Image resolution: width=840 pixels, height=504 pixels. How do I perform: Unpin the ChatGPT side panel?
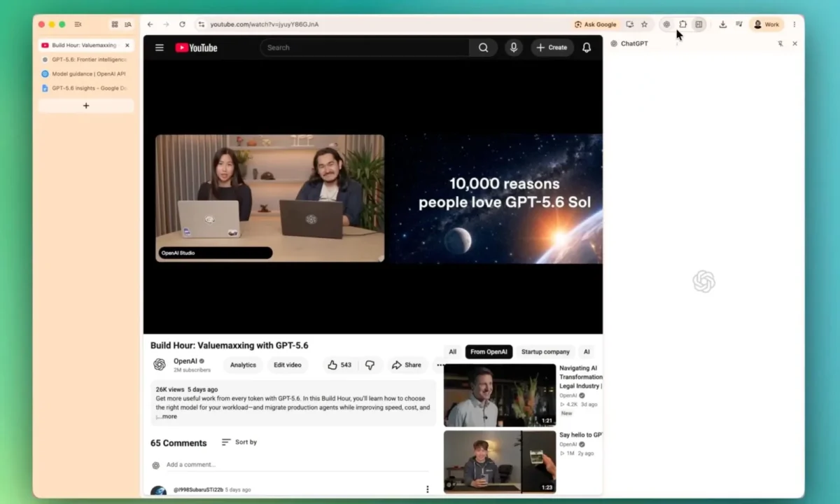click(x=780, y=43)
